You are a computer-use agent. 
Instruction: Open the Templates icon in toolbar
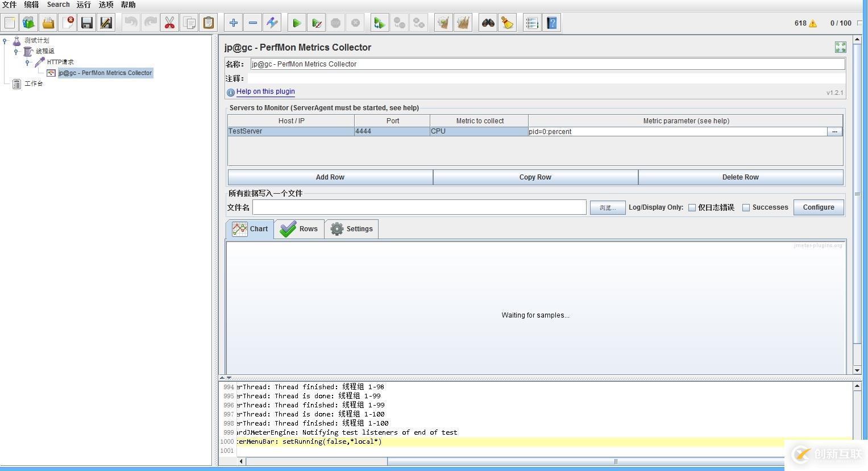pos(29,23)
